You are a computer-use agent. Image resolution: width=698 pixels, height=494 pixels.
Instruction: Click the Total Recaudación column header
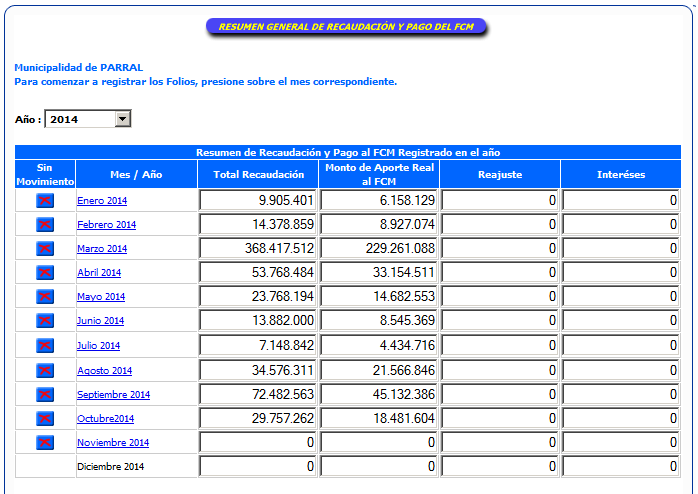point(258,174)
